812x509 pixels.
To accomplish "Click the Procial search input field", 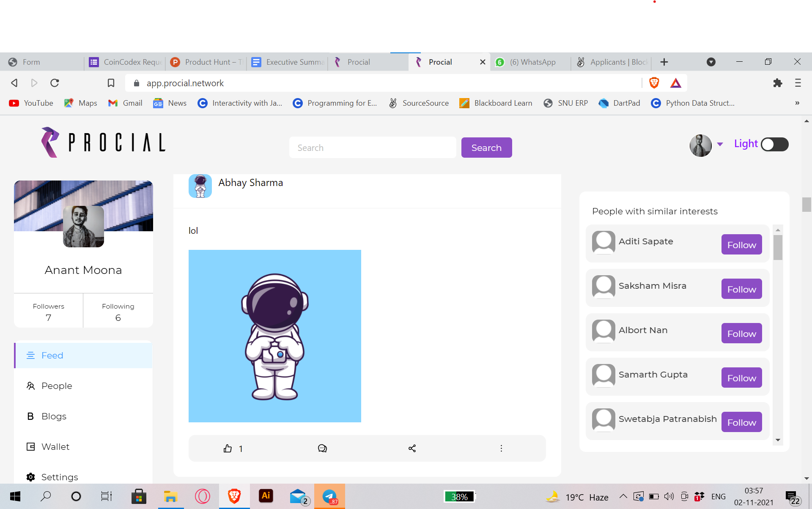I will [372, 148].
